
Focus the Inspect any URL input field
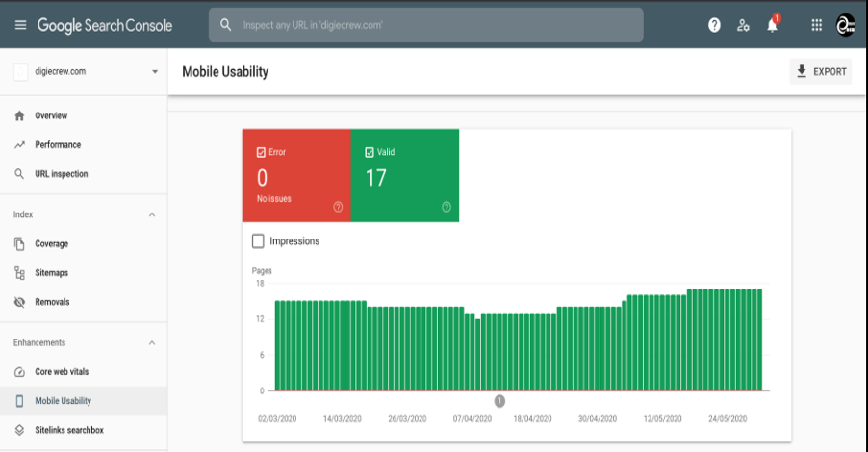(425, 25)
